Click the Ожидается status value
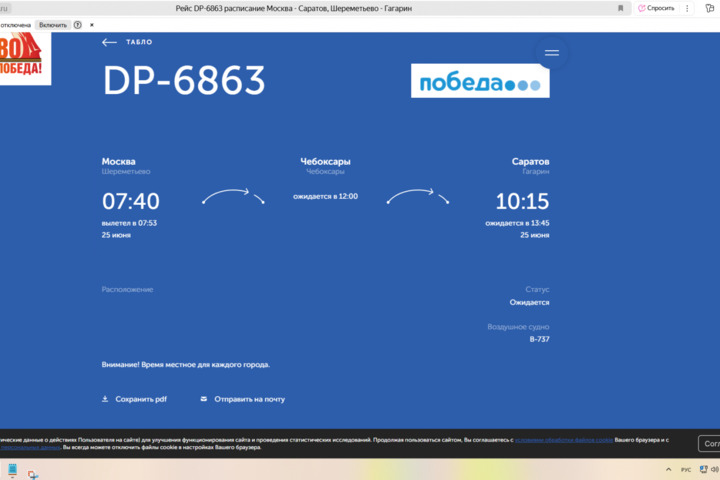The width and height of the screenshot is (720, 480). 529,303
